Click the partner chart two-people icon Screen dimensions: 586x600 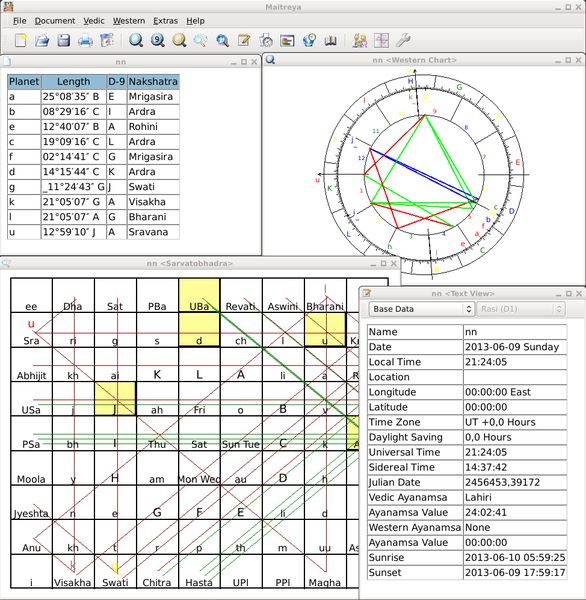click(360, 40)
